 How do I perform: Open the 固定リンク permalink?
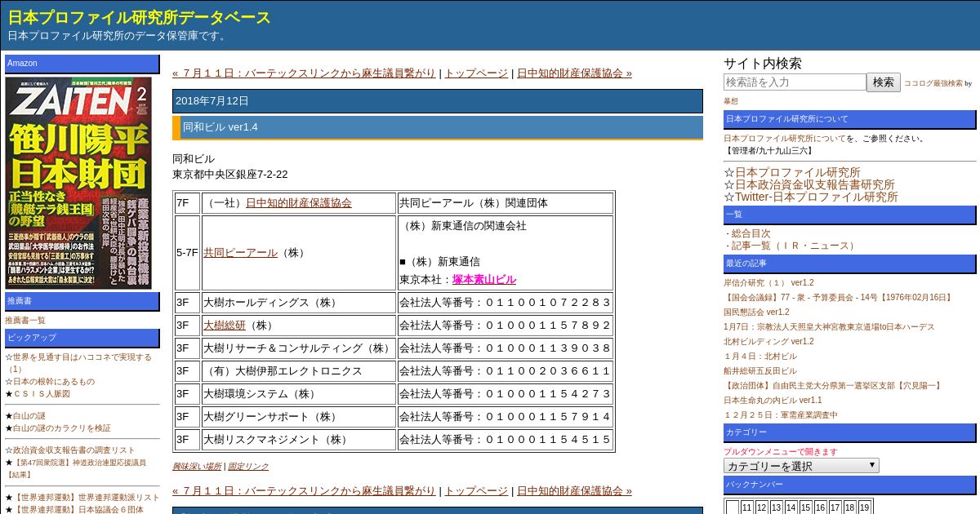(248, 467)
